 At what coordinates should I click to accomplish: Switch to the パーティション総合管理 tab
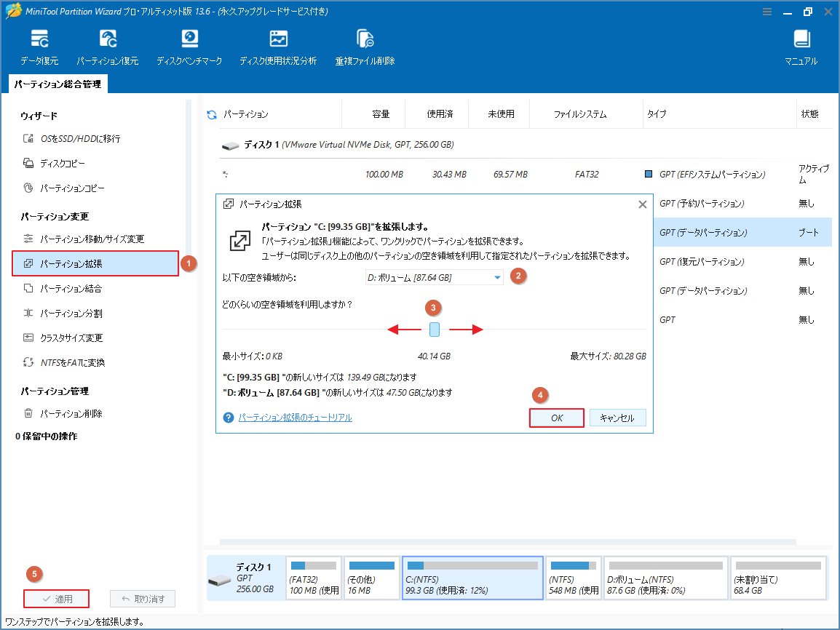click(x=58, y=84)
